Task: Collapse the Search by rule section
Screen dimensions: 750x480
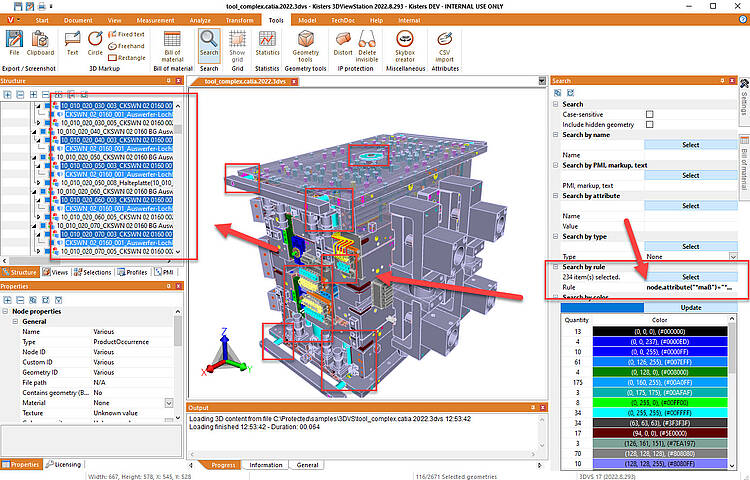Action: tap(556, 267)
